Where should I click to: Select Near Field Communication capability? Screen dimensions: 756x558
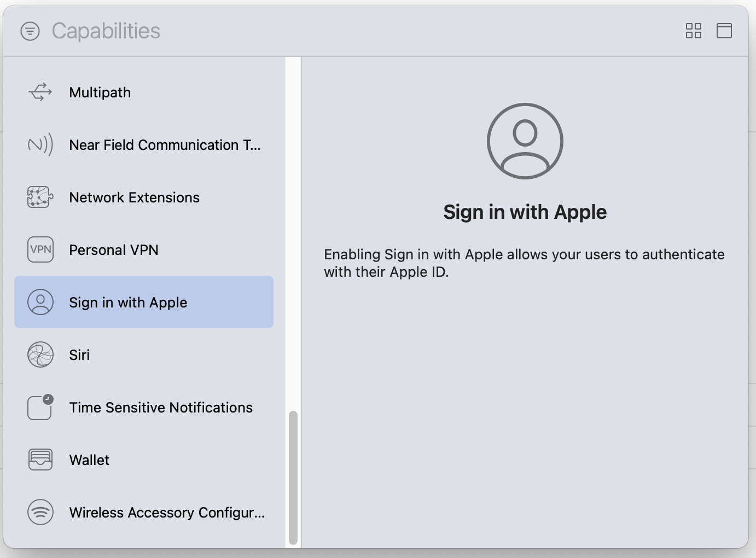[x=144, y=144]
